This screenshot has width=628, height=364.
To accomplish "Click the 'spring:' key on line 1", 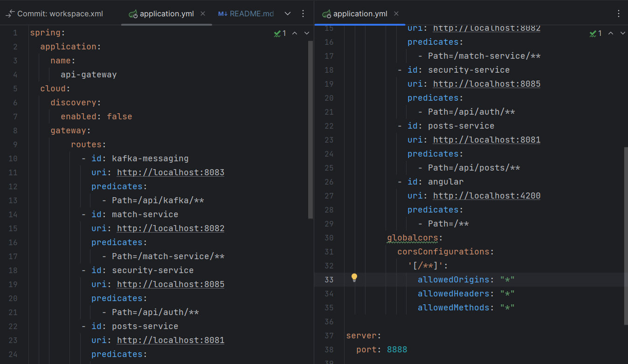I will tap(48, 33).
